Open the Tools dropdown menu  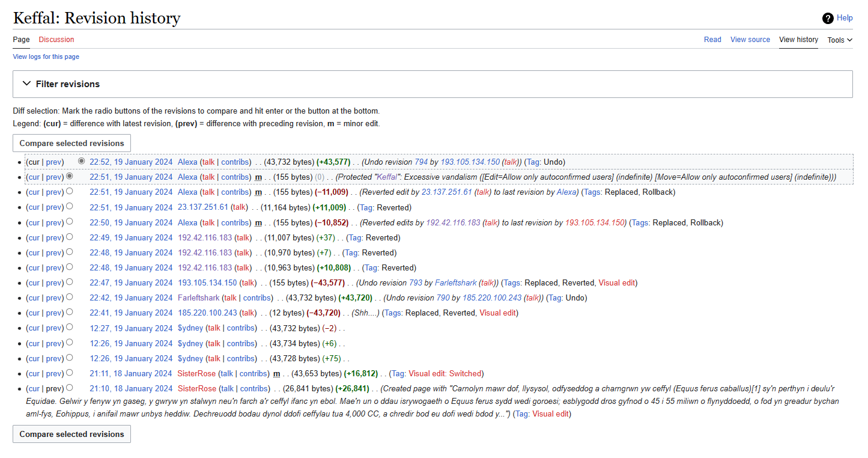(840, 40)
